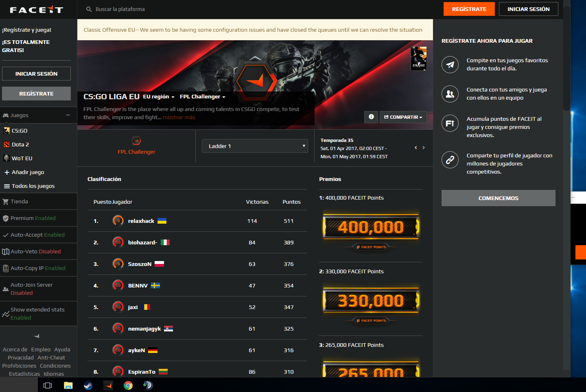Click the search magnifier icon
The width and height of the screenshot is (586, 392).
click(x=89, y=9)
